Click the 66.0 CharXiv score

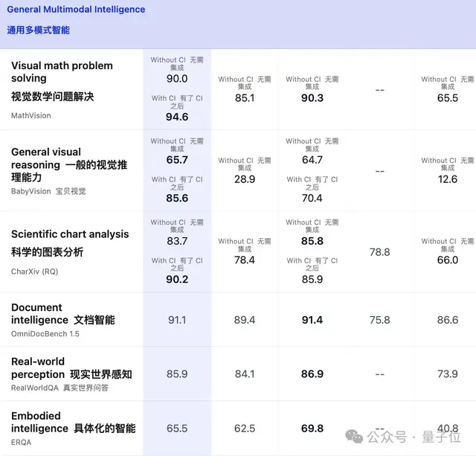448,260
